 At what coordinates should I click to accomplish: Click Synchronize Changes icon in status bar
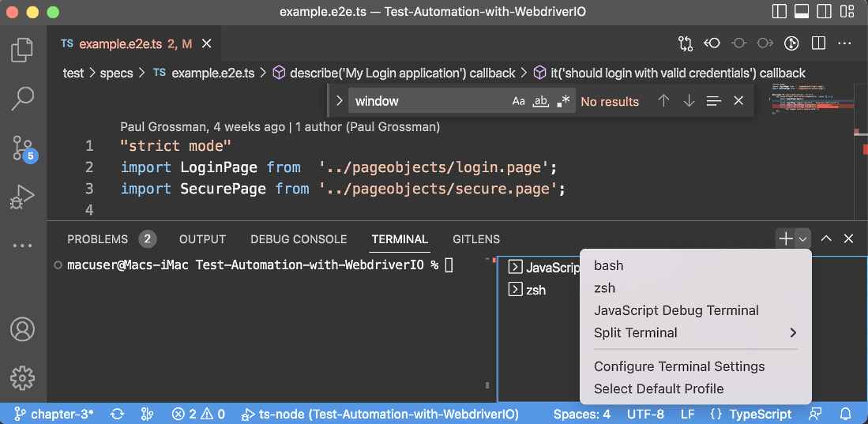tap(118, 414)
